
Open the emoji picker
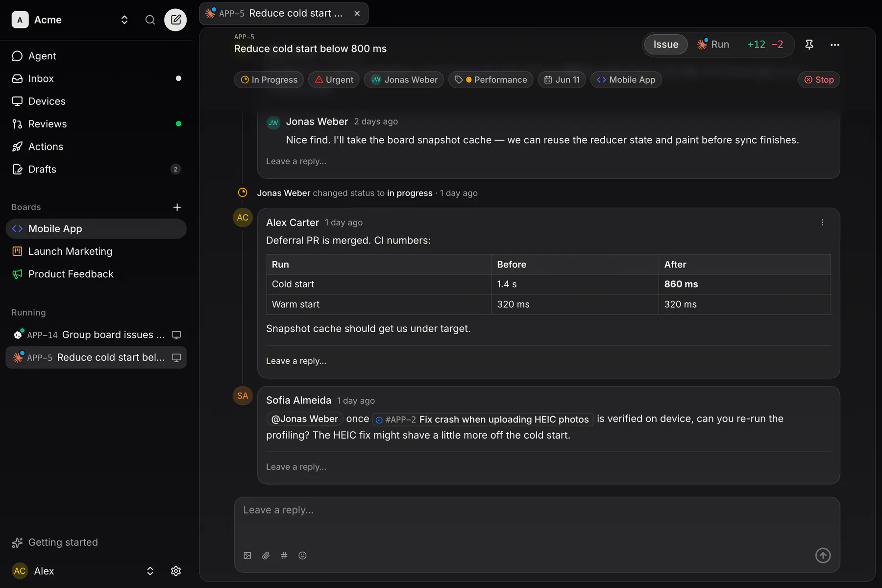point(302,556)
